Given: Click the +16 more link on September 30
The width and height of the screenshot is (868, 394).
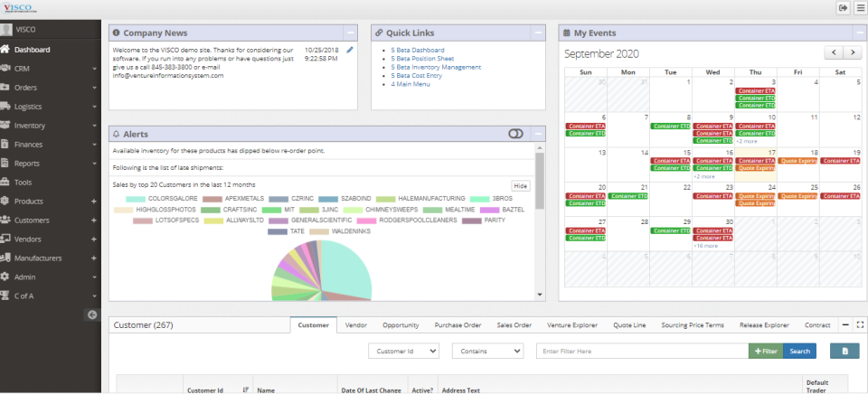Looking at the screenshot, I should tap(706, 246).
